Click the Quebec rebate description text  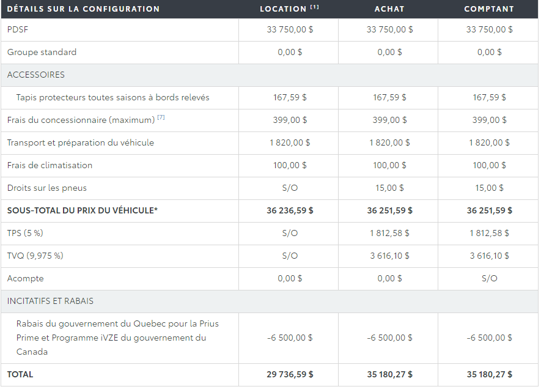[117, 338]
